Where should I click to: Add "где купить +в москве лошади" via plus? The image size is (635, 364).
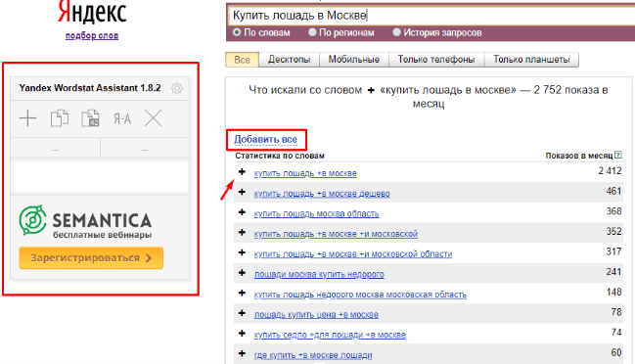(x=242, y=354)
